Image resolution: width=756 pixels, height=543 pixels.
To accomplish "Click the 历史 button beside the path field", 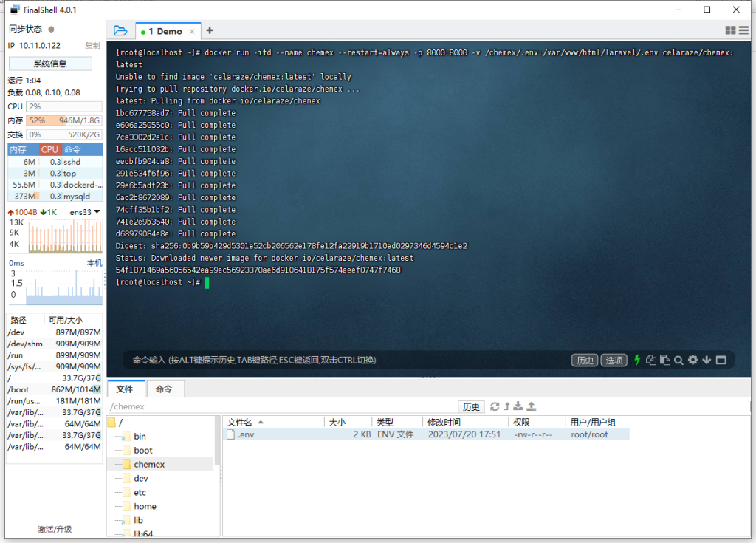I will coord(471,406).
